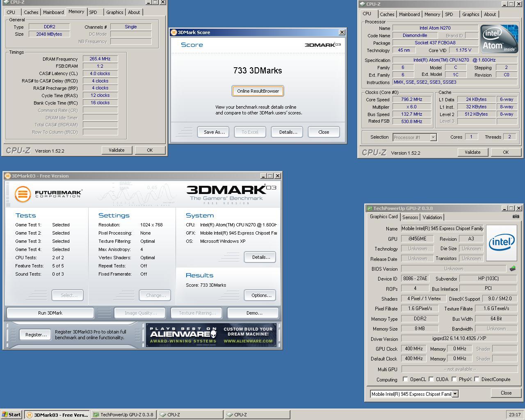The image size is (525, 420).
Task: Open SPD tab in left CPU-Z window
Action: coord(93,12)
